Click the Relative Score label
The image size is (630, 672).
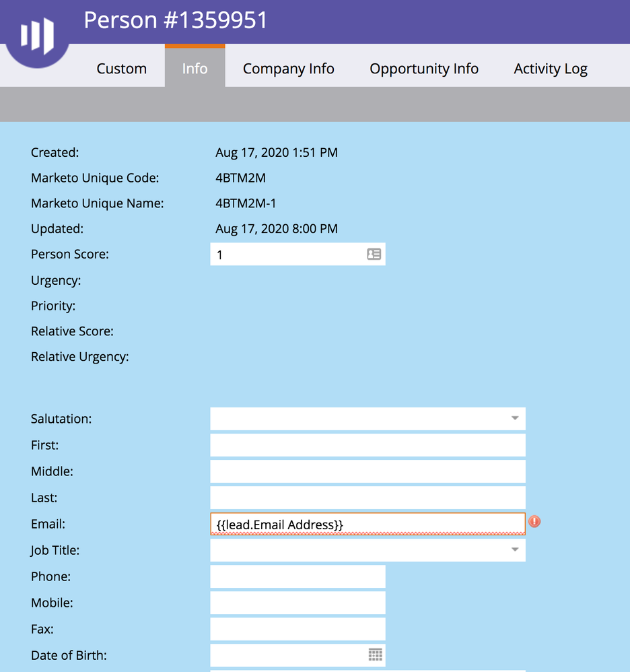point(72,331)
